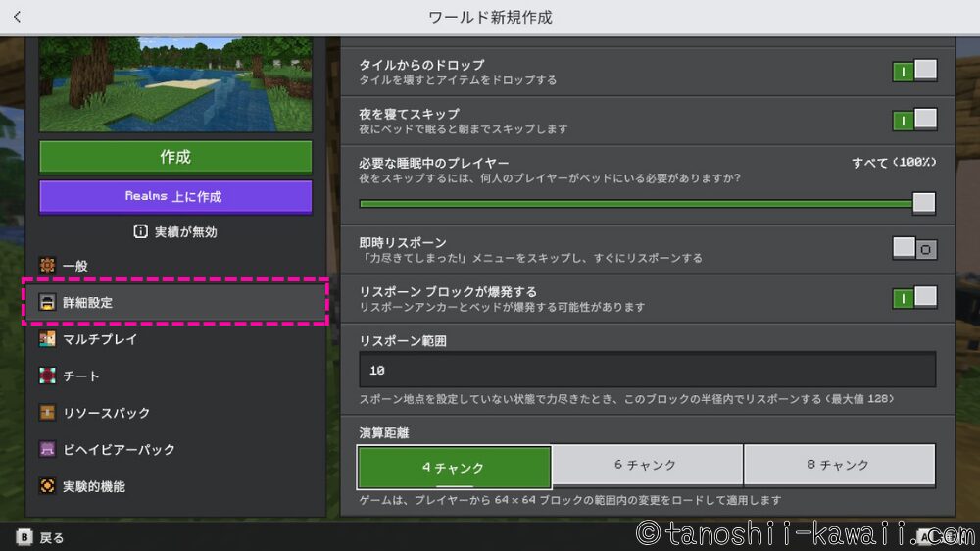The height and width of the screenshot is (551, 980).
Task: Click the 詳細設定 chest icon
Action: point(47,302)
